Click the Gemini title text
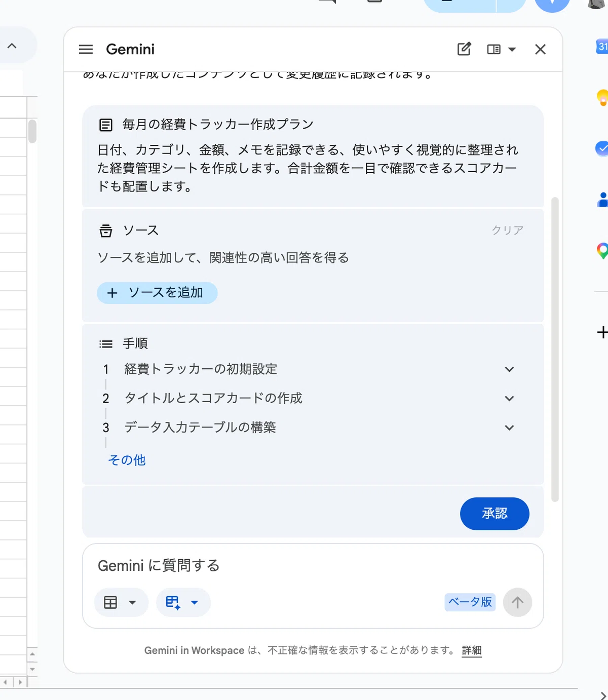Screen dimensions: 608x700 pyautogui.click(x=130, y=49)
